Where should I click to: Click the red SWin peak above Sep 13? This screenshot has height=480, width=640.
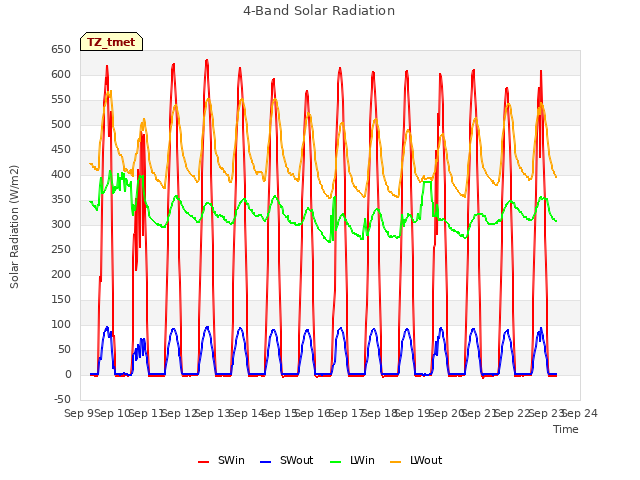[207, 60]
